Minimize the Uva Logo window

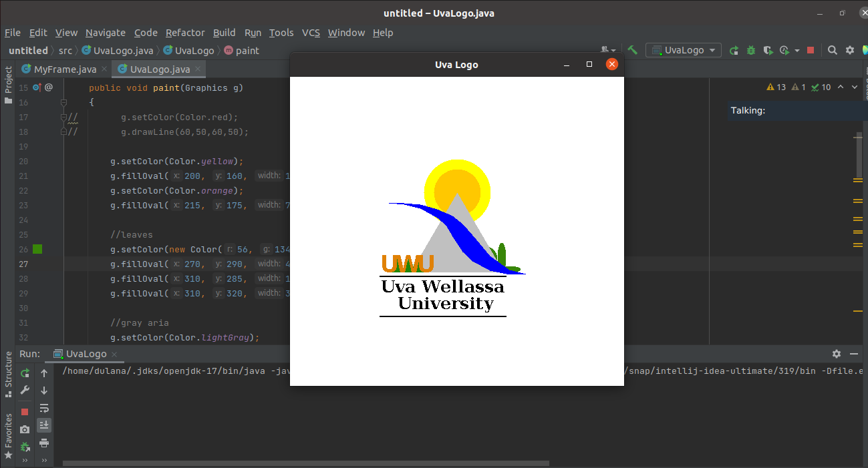(x=567, y=65)
